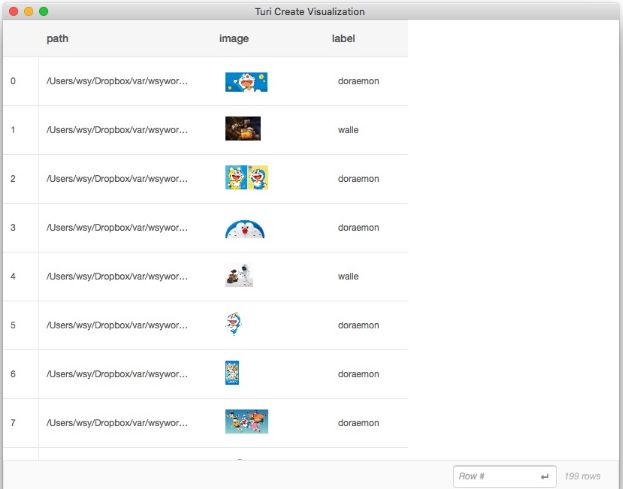Screen dimensions: 623x489
Task: Click the path cell in row 6
Action: point(117,374)
